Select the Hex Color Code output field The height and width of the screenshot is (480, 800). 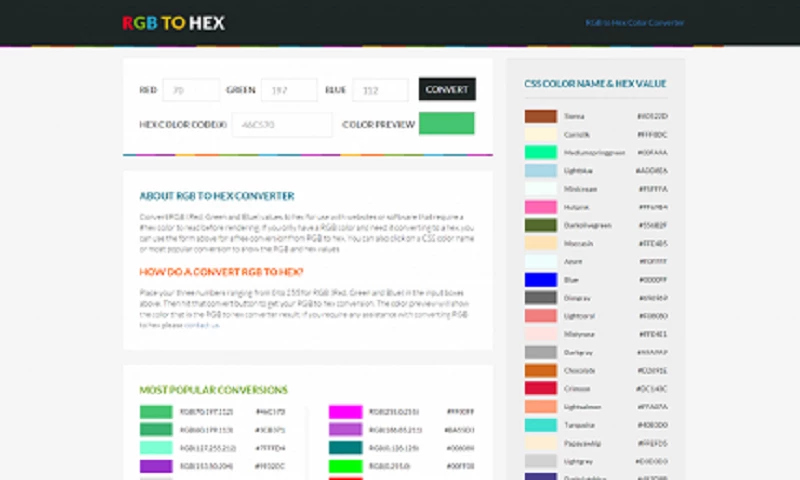click(282, 124)
